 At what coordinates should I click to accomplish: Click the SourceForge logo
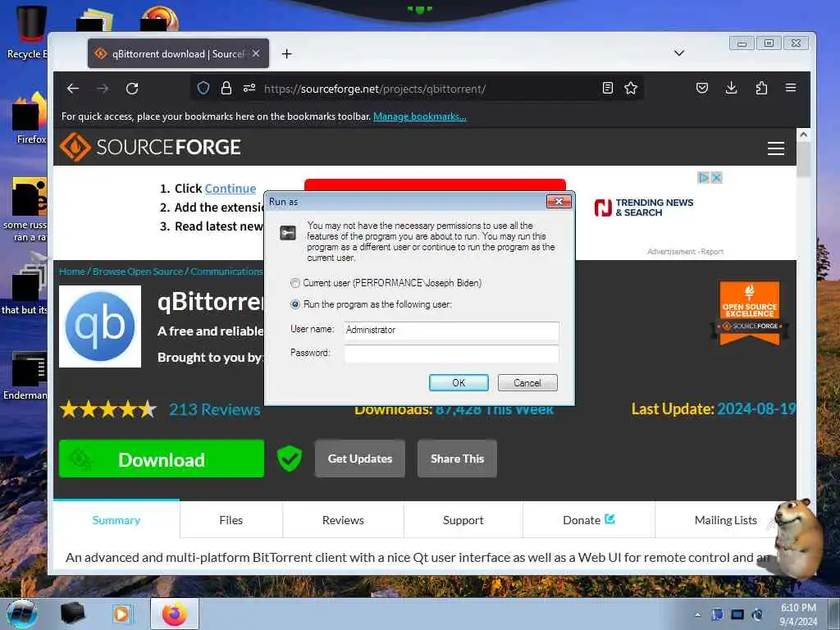(150, 147)
